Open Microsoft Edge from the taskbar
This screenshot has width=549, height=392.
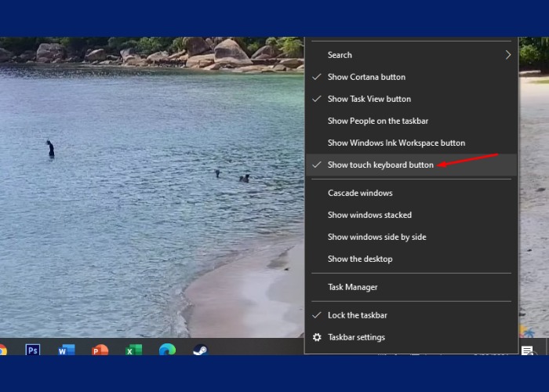coord(167,350)
